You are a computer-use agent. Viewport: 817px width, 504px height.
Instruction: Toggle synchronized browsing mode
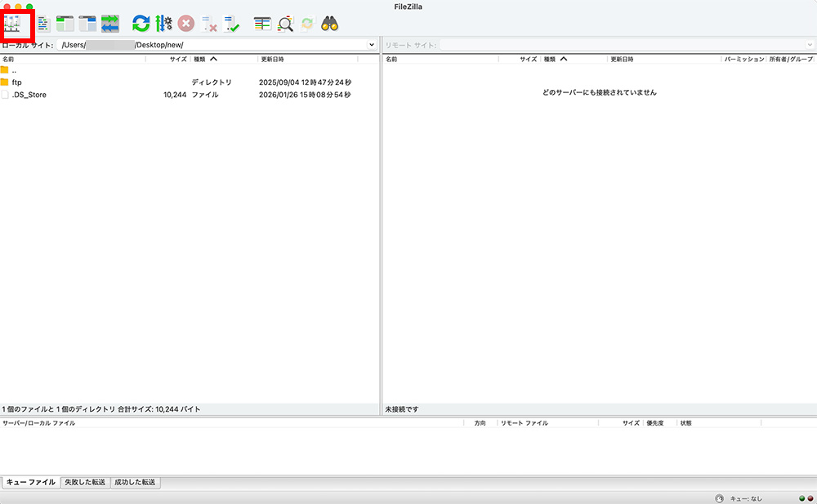tap(306, 23)
